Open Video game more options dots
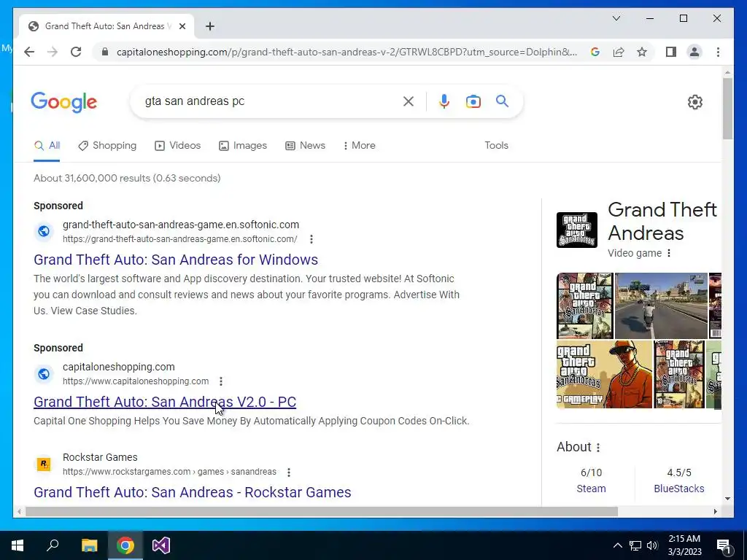Screen dimensions: 747x560 [x=669, y=253]
